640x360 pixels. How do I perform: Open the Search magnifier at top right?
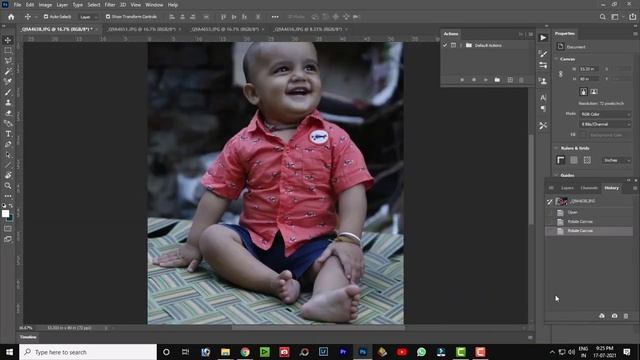[603, 17]
